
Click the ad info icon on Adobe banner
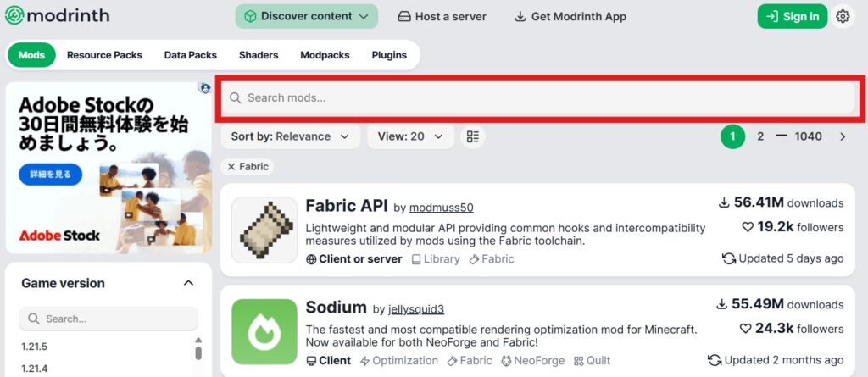tap(205, 88)
